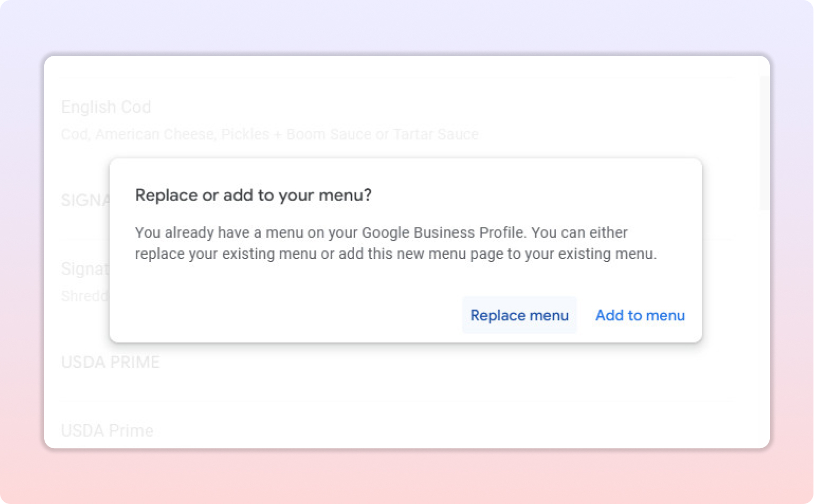The height and width of the screenshot is (504, 814).
Task: Choose the Add to menu option
Action: click(x=640, y=315)
